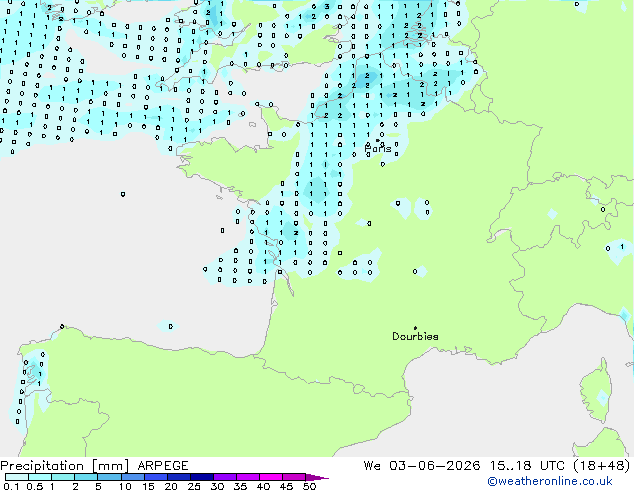Pick the 1–2 mm legend swatch

(x=63, y=477)
